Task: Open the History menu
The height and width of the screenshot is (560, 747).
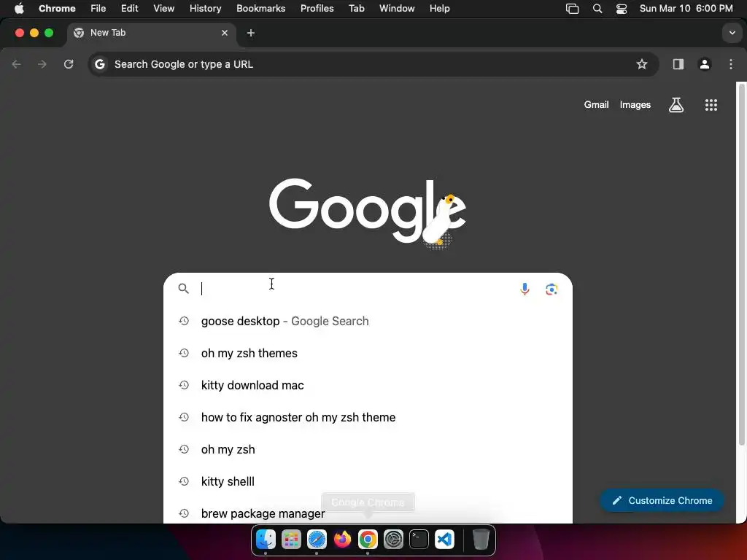Action: click(205, 9)
